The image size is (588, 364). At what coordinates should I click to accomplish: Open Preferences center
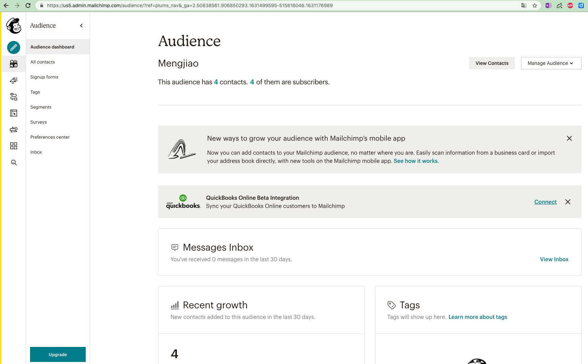pos(50,137)
